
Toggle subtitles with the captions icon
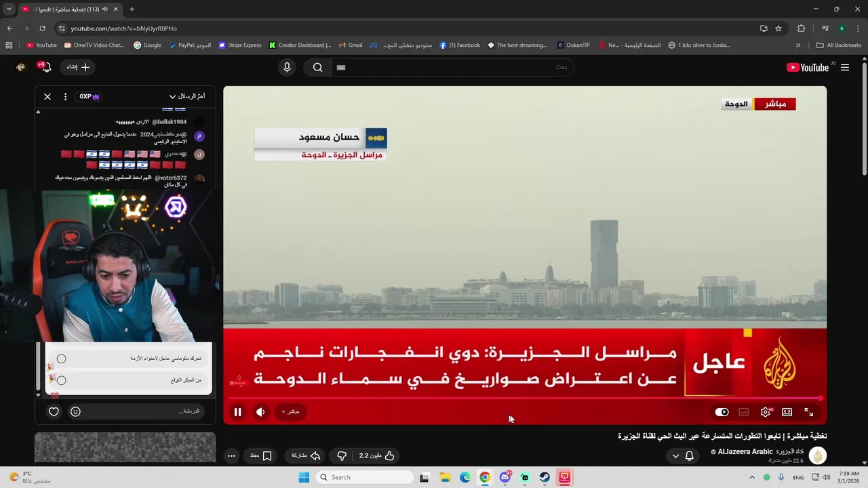point(743,412)
